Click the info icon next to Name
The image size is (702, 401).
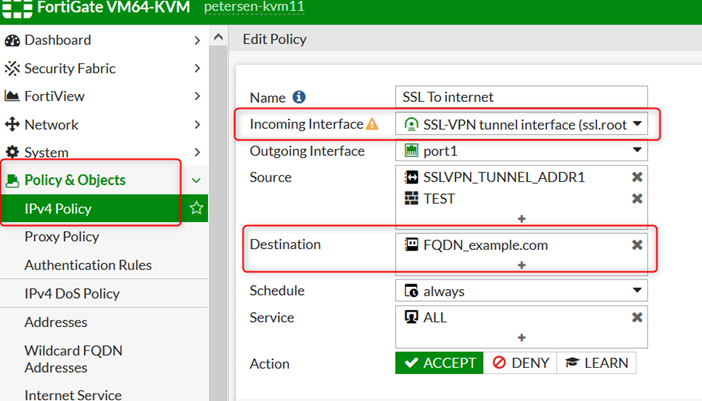[x=298, y=98]
